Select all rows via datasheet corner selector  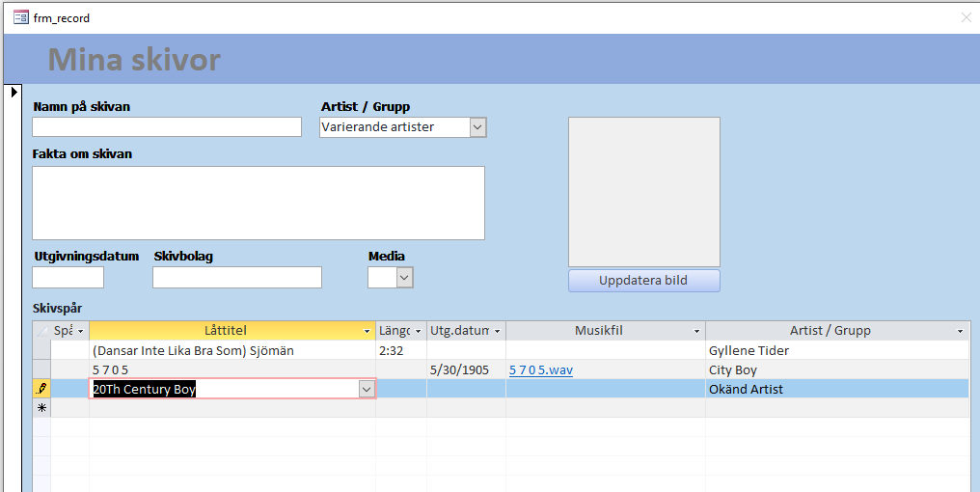click(41, 331)
